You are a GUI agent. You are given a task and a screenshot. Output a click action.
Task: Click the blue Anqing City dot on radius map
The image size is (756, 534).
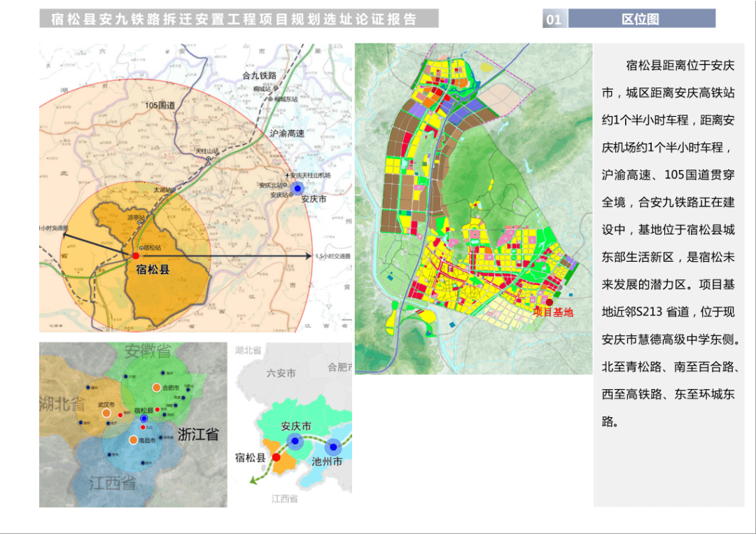coord(297,188)
